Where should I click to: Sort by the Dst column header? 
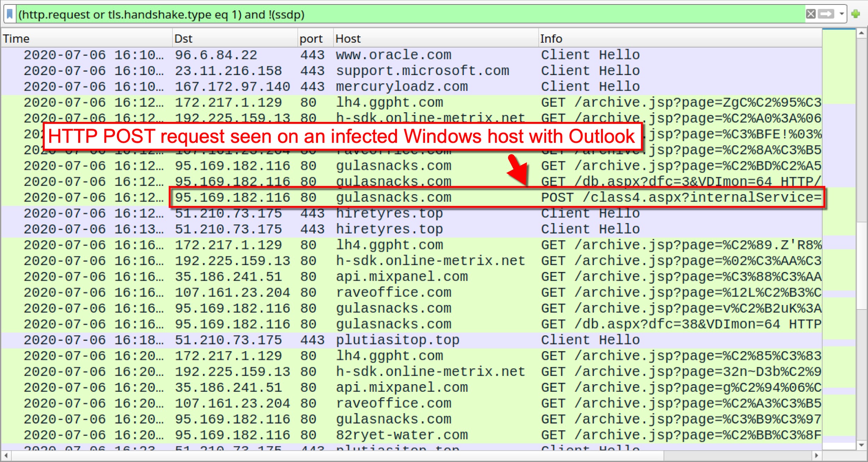235,39
